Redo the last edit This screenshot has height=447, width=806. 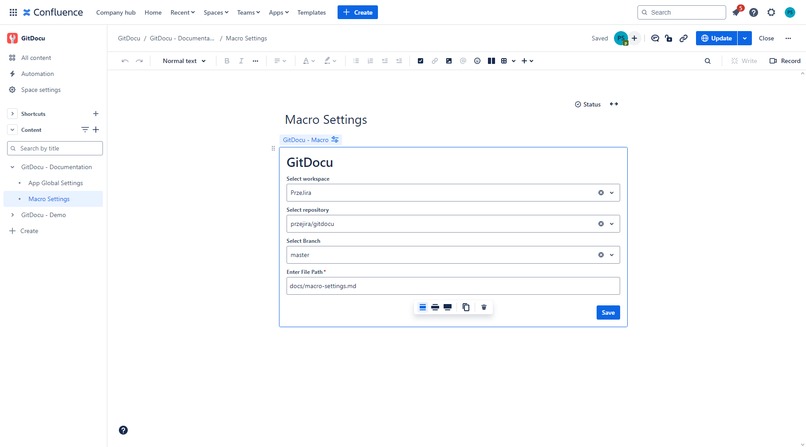[x=139, y=61]
